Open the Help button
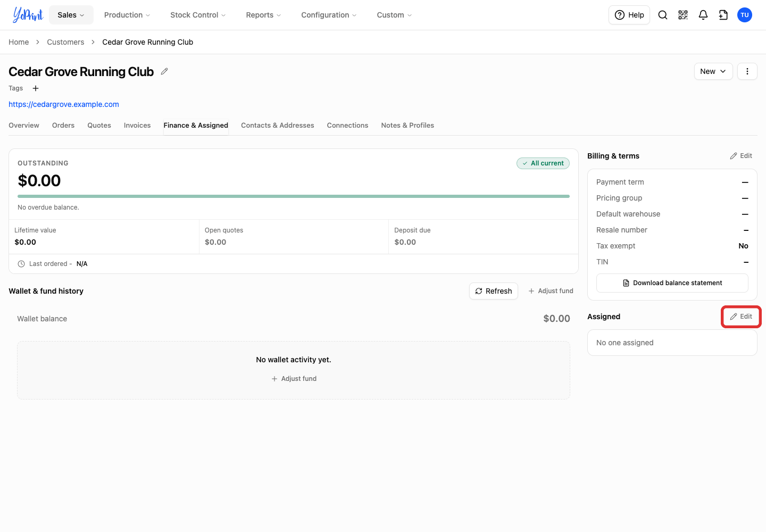766x532 pixels. point(629,15)
